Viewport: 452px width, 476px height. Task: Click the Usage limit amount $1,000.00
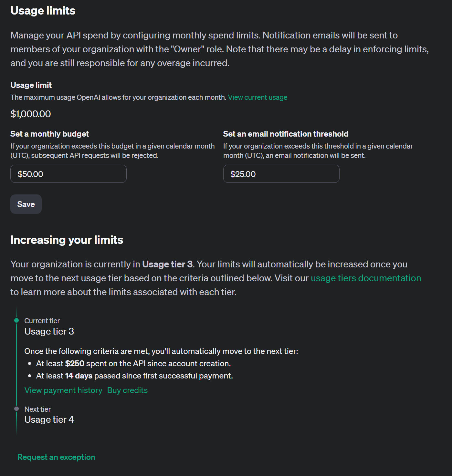[31, 114]
